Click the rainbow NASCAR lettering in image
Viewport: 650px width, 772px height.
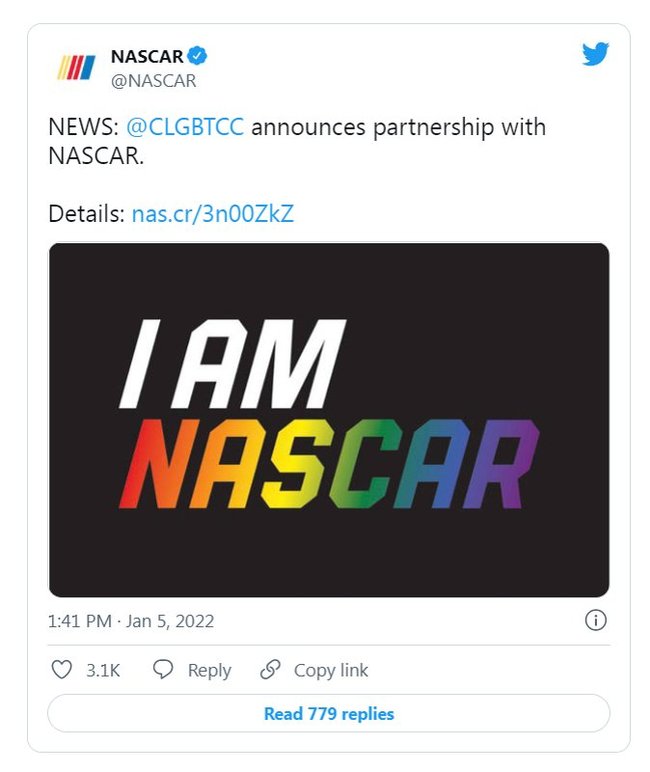tap(328, 464)
